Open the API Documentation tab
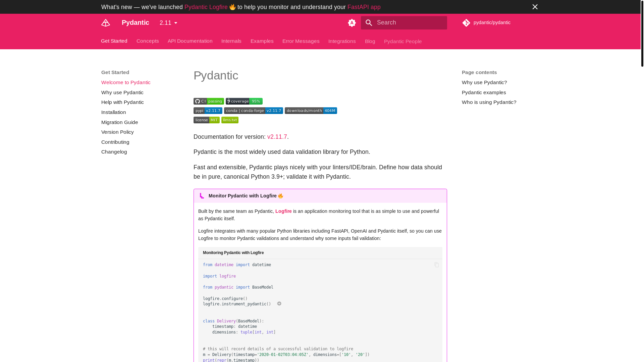 tap(190, 41)
